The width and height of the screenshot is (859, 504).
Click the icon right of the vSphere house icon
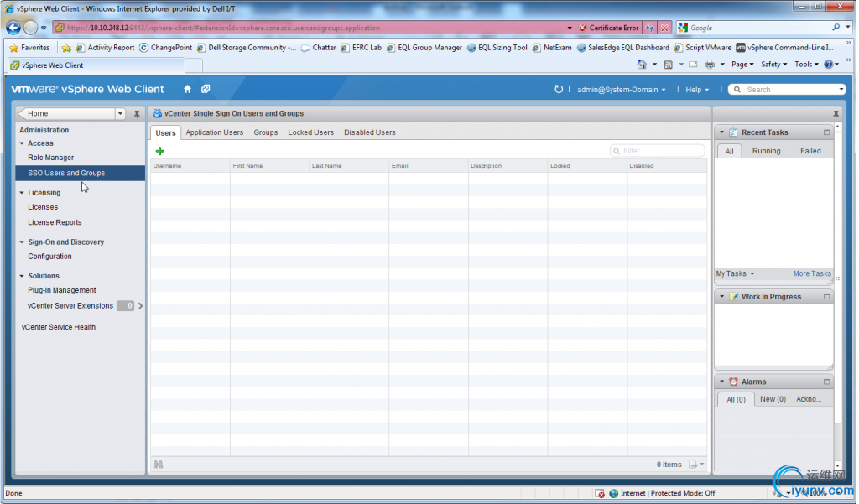click(206, 89)
